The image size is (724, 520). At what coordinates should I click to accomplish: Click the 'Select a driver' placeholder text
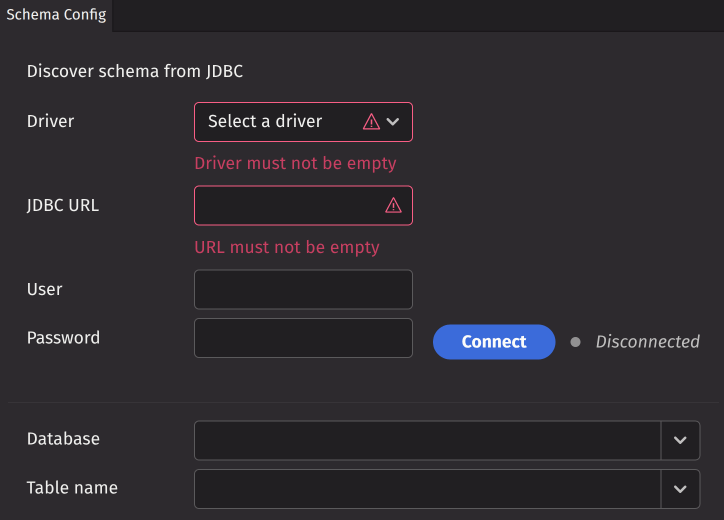coord(265,122)
